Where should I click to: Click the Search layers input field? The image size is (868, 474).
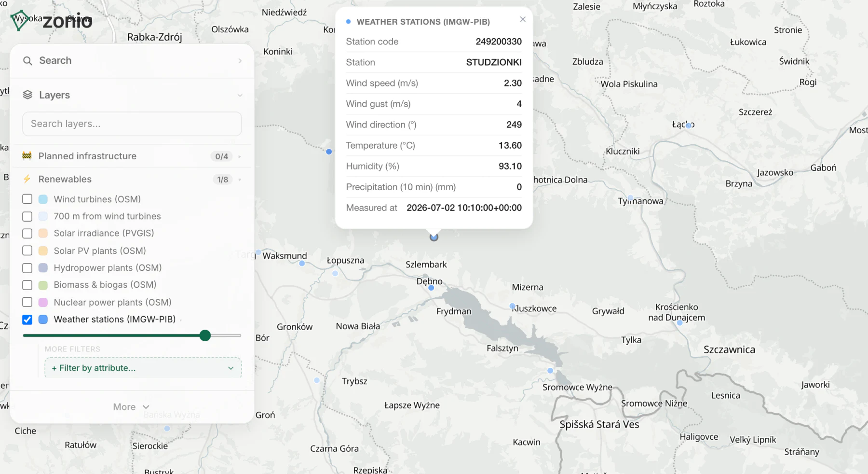click(132, 124)
